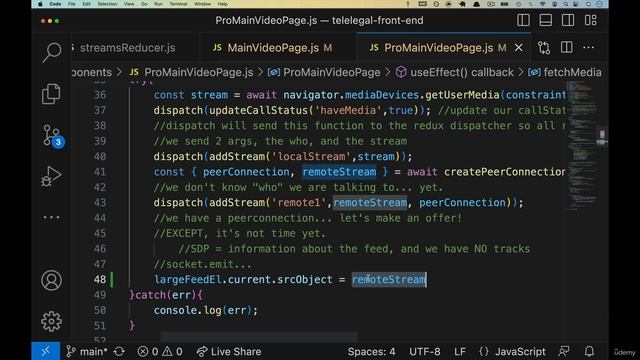The width and height of the screenshot is (640, 360).
Task: Close the ProMainVideoPage.js tab
Action: [518, 48]
